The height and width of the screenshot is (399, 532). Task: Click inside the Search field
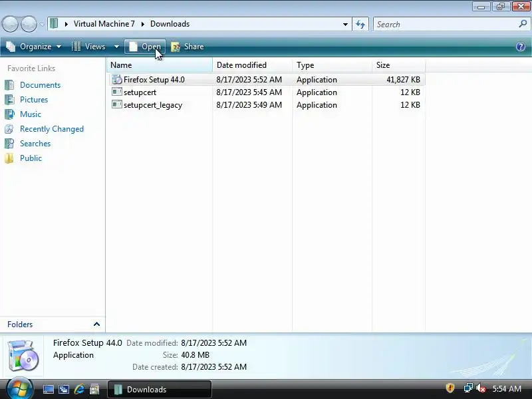click(446, 24)
